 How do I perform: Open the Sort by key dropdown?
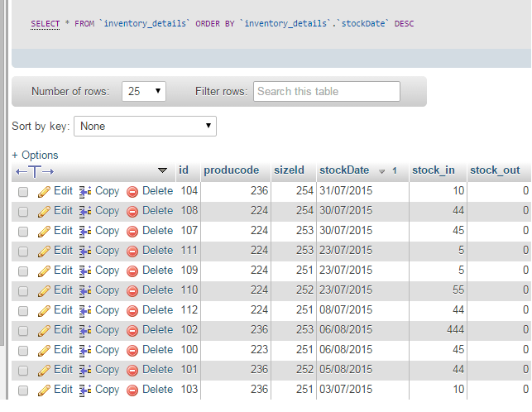[146, 127]
